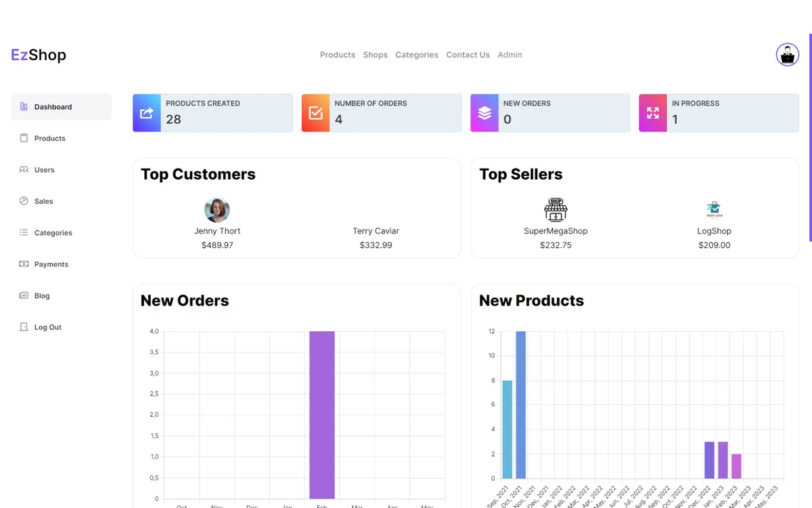Click the New Orders chart heading
The image size is (812, 508).
click(x=185, y=301)
